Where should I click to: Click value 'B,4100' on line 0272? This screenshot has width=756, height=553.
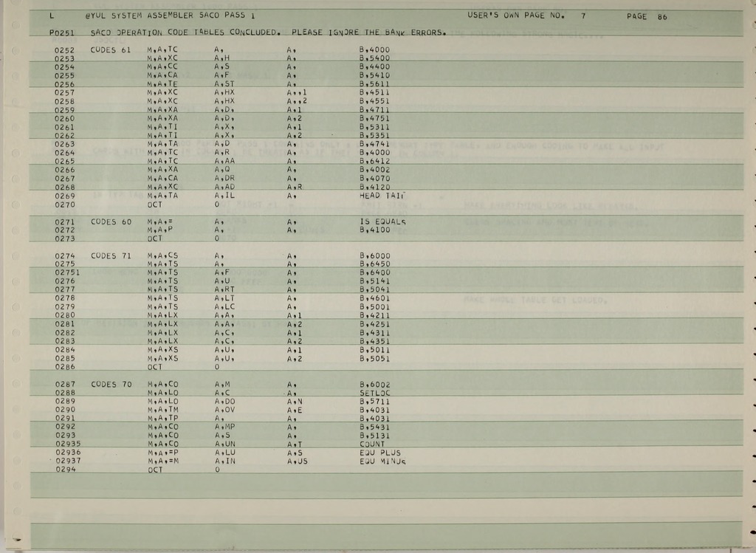[x=374, y=230]
